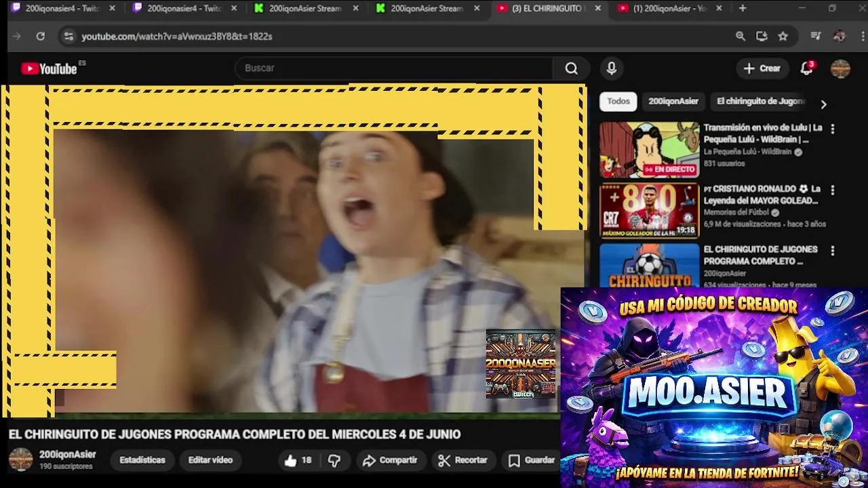Viewport: 868px width, 488px height.
Task: Select the Todos filter chip
Action: [x=618, y=102]
